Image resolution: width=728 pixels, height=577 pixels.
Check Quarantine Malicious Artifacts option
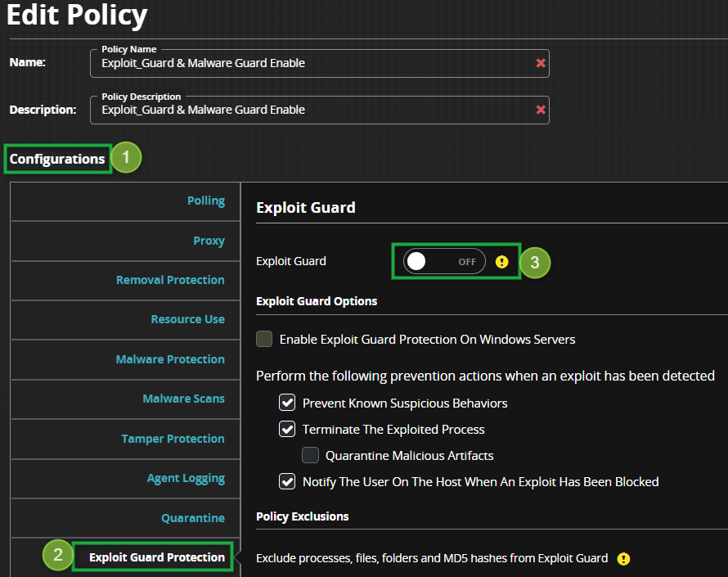pos(310,455)
